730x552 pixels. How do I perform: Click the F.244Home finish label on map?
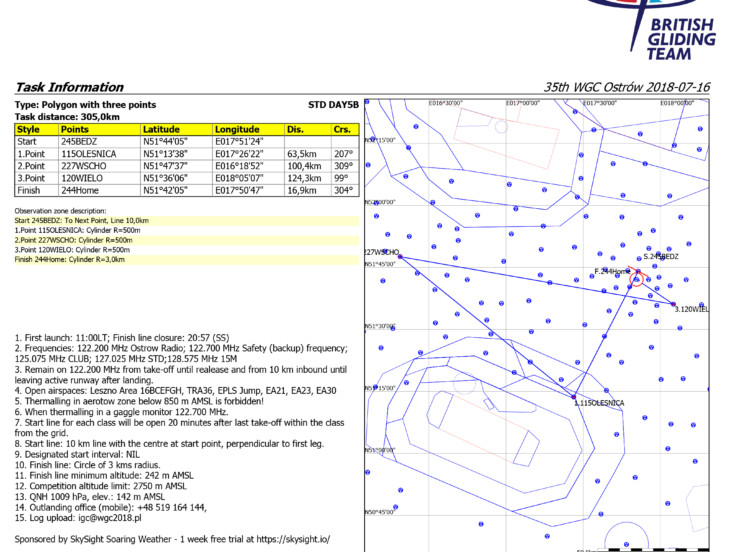tap(612, 271)
